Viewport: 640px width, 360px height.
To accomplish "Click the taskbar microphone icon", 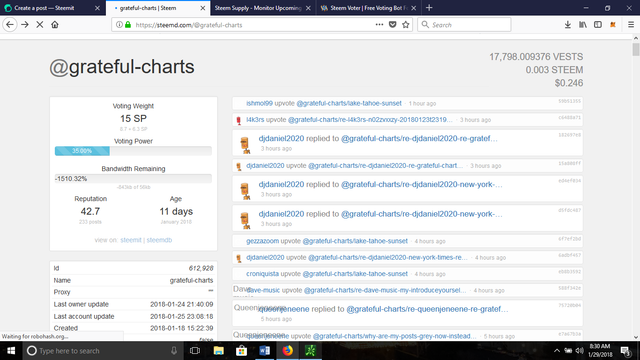I will click(x=174, y=351).
